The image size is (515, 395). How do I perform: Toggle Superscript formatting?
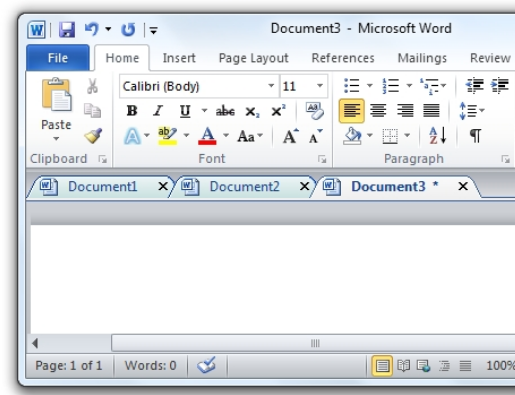278,111
